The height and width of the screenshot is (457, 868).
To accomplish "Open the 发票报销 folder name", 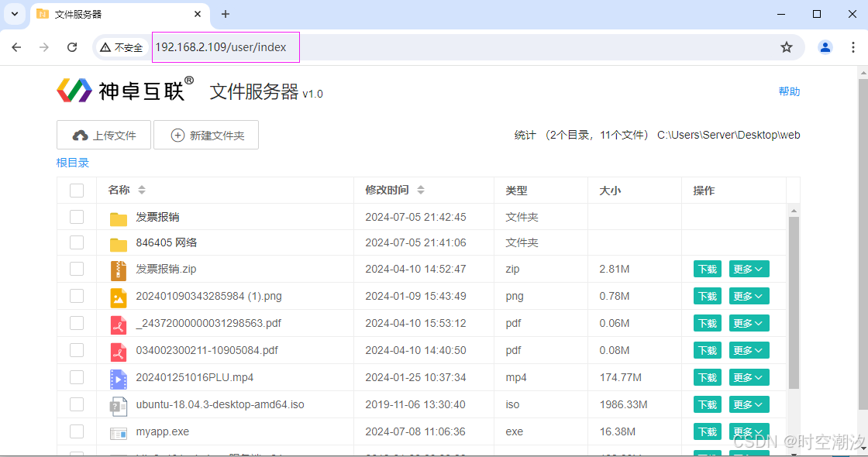I will [x=158, y=217].
